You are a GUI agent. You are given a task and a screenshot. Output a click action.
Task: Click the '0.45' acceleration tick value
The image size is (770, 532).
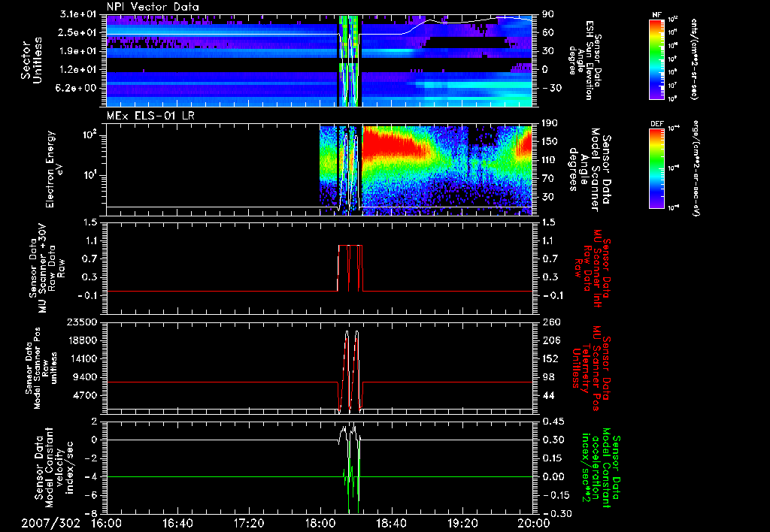pos(554,422)
